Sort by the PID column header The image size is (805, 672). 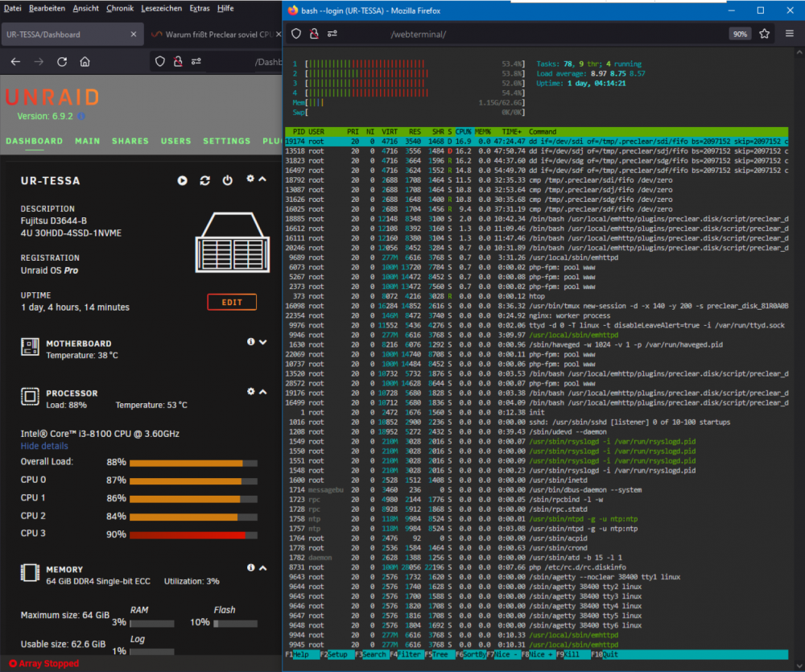pyautogui.click(x=299, y=132)
